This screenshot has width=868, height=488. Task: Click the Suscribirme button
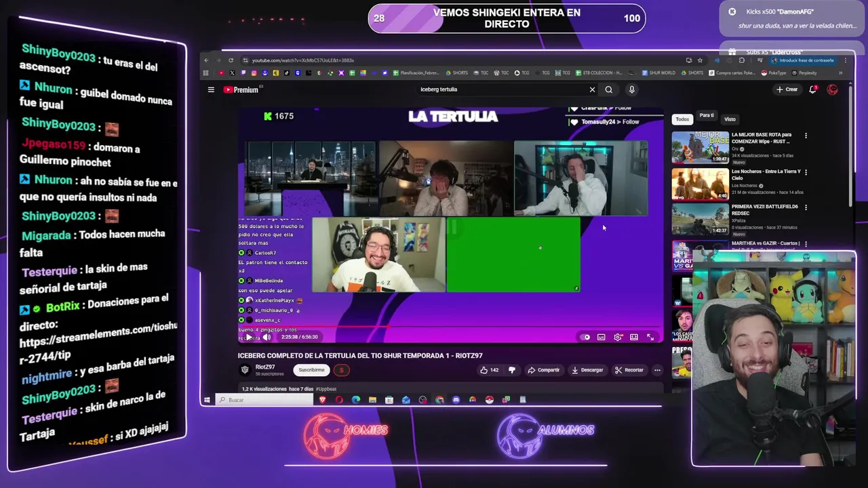point(311,370)
